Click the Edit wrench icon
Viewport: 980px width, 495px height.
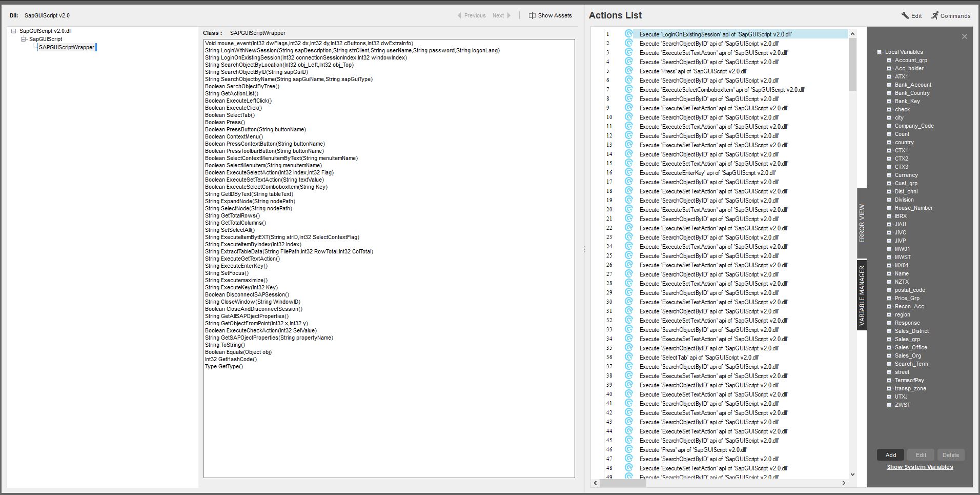[x=905, y=15]
